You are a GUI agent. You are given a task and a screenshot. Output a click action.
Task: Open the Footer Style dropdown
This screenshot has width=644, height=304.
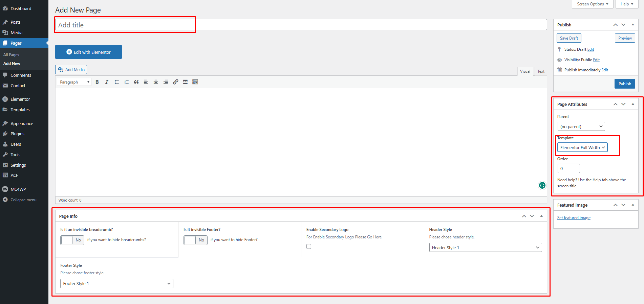pyautogui.click(x=116, y=283)
